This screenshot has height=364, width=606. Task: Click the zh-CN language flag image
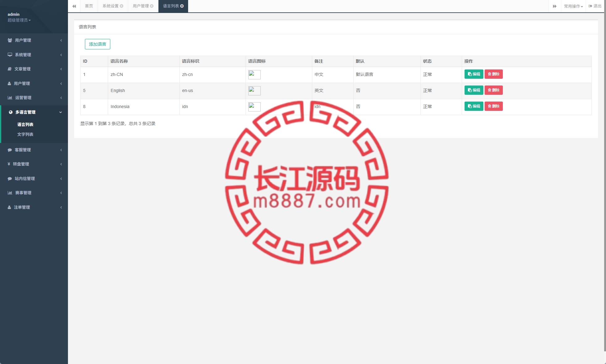pos(255,75)
